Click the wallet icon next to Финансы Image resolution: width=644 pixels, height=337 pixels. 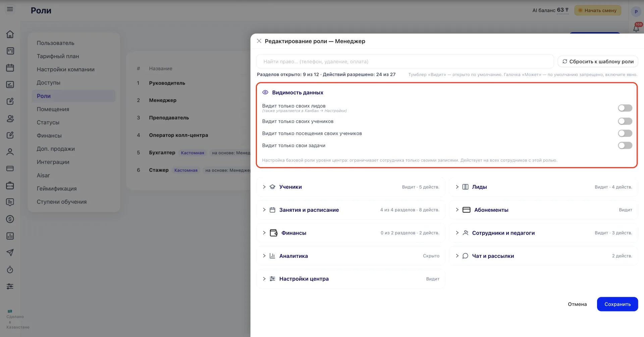pyautogui.click(x=274, y=233)
